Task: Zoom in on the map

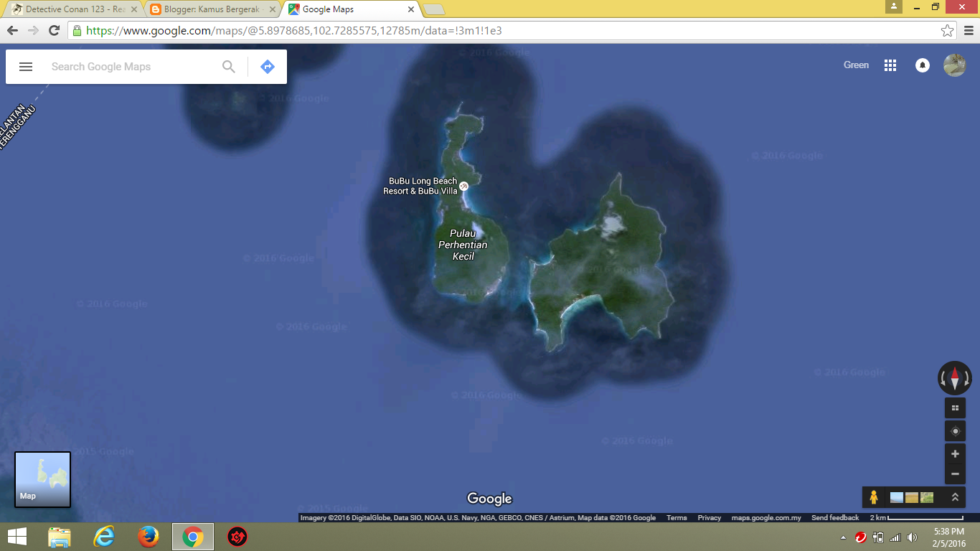Action: pos(955,454)
